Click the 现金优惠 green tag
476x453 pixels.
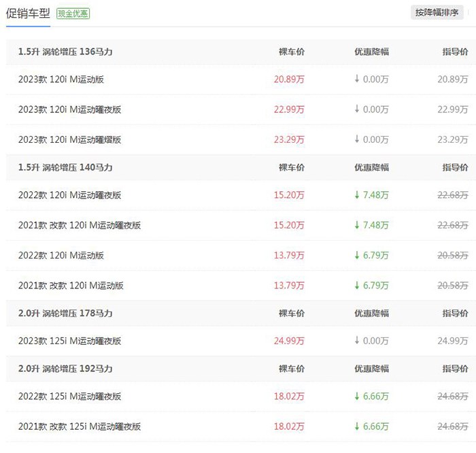click(73, 14)
